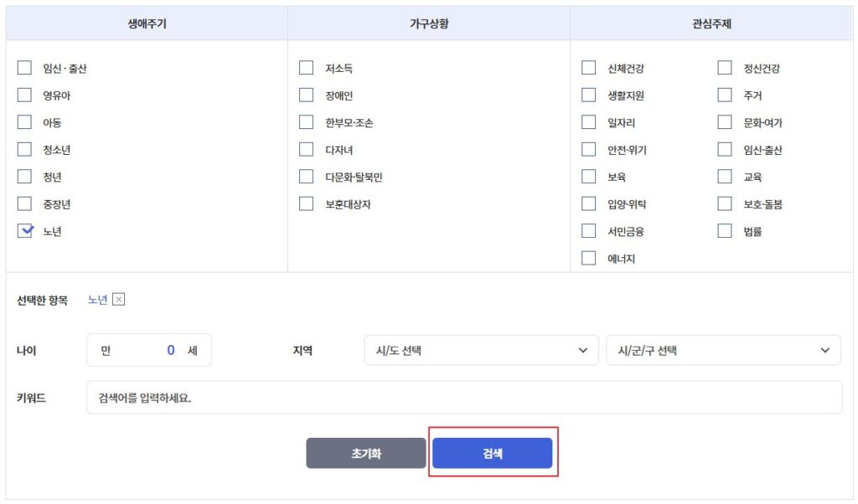Click the 검색 button
This screenshot has width=858, height=504.
tap(492, 453)
